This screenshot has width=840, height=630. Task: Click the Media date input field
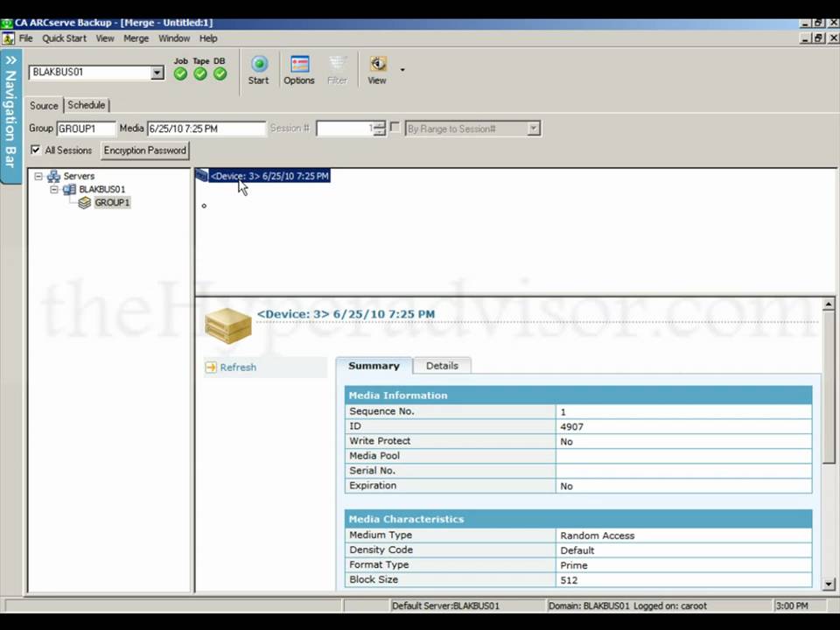(206, 129)
